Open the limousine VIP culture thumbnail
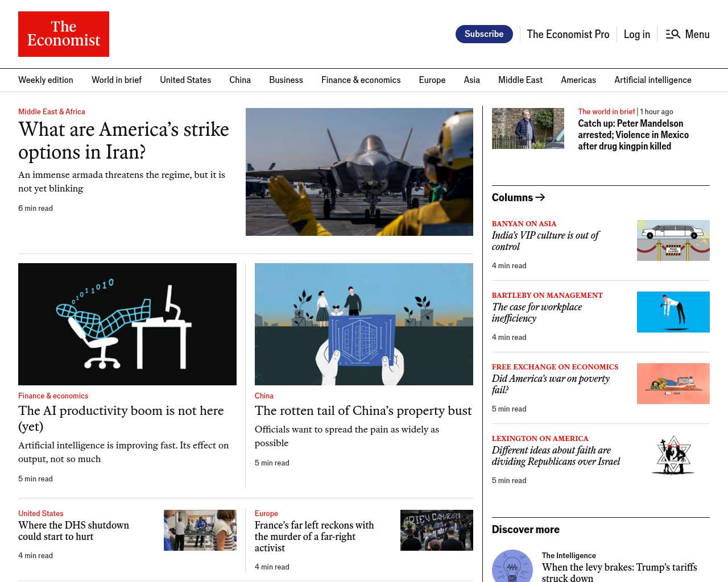Viewport: 728px width, 582px height. (x=673, y=240)
